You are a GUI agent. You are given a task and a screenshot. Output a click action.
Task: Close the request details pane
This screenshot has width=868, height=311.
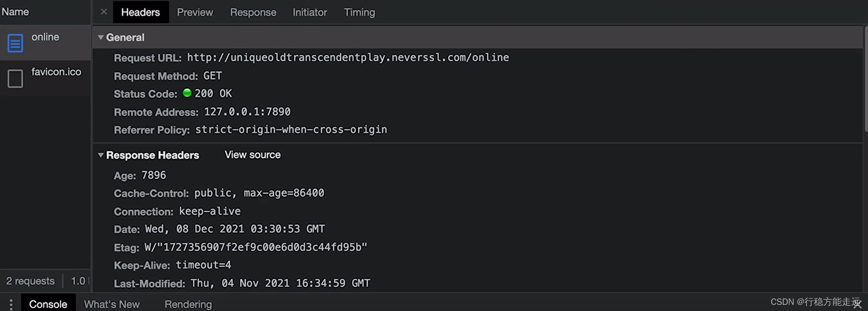click(x=104, y=12)
